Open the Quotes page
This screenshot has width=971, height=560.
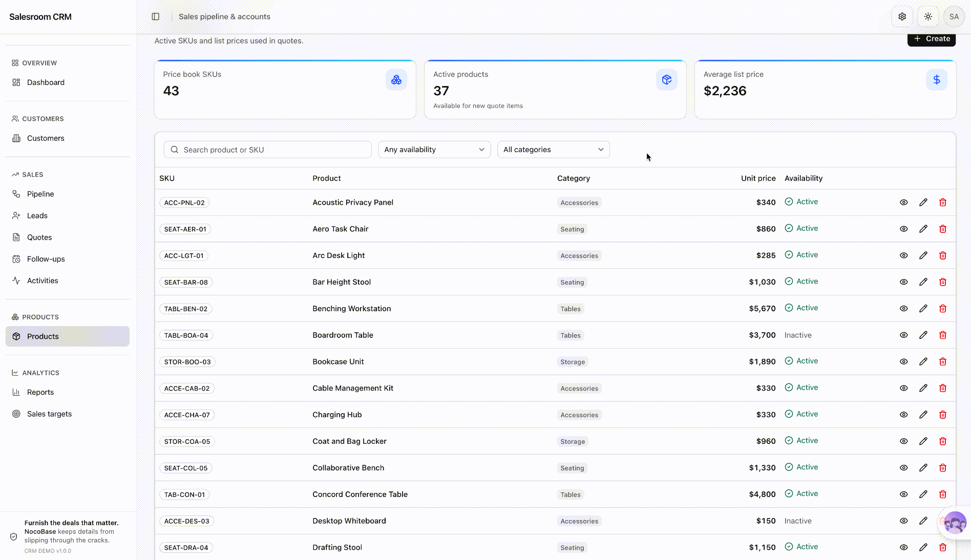(68, 238)
